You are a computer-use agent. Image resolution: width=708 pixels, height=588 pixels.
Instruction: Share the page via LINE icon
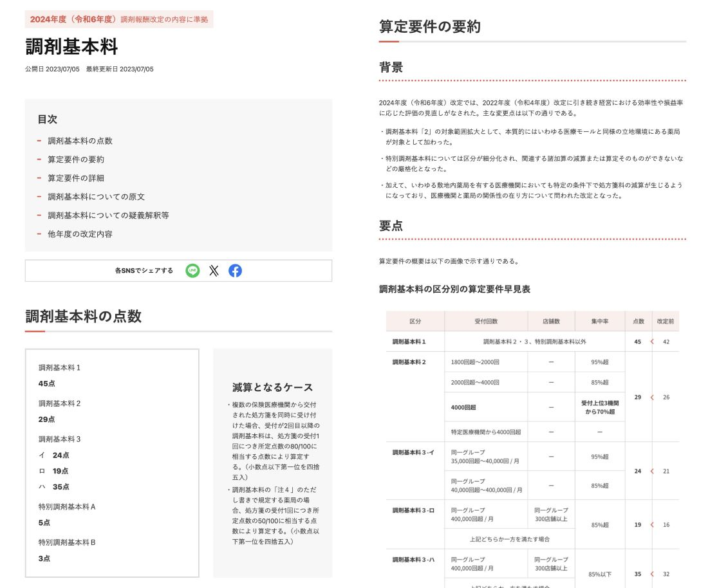point(193,270)
